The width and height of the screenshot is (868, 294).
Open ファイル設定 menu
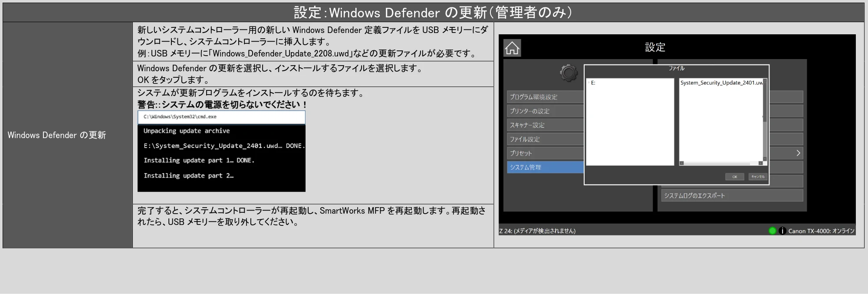(545, 139)
